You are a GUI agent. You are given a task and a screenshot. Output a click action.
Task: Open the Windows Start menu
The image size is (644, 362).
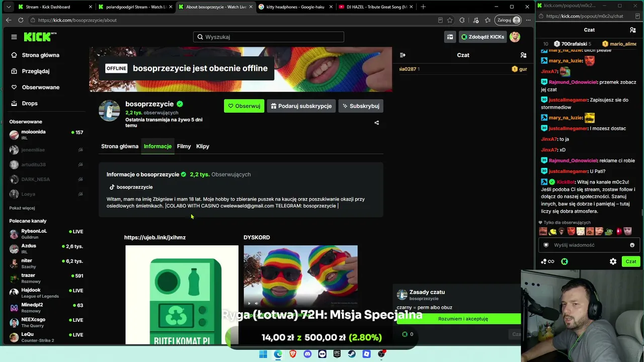click(263, 354)
